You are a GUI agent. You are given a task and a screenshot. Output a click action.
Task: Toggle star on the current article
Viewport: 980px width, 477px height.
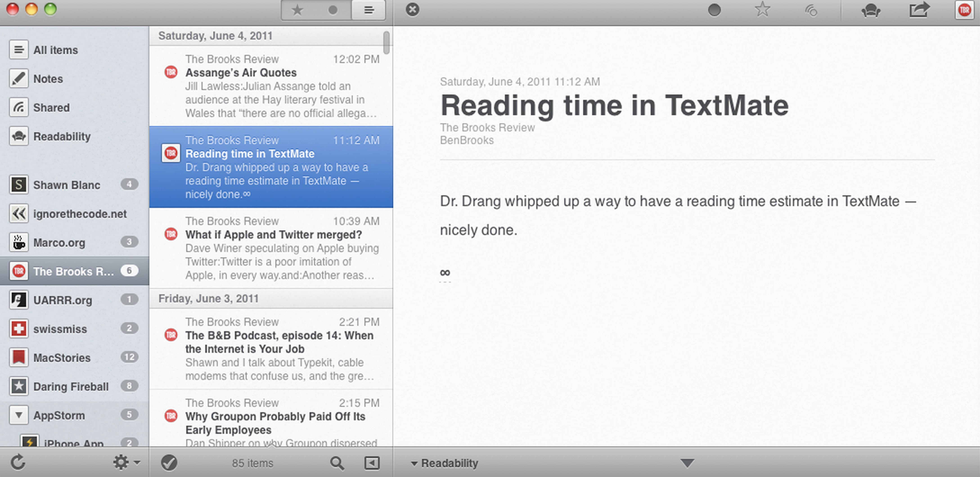pos(762,9)
